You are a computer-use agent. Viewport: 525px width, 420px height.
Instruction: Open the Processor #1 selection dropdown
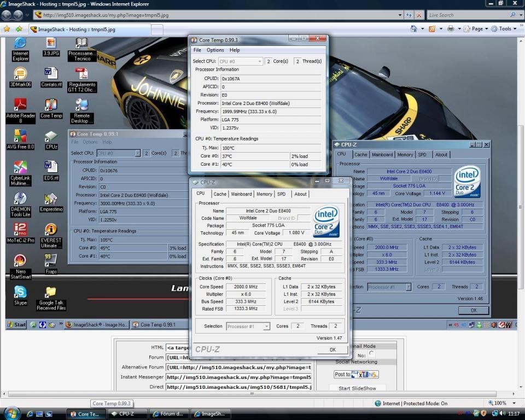click(x=248, y=326)
